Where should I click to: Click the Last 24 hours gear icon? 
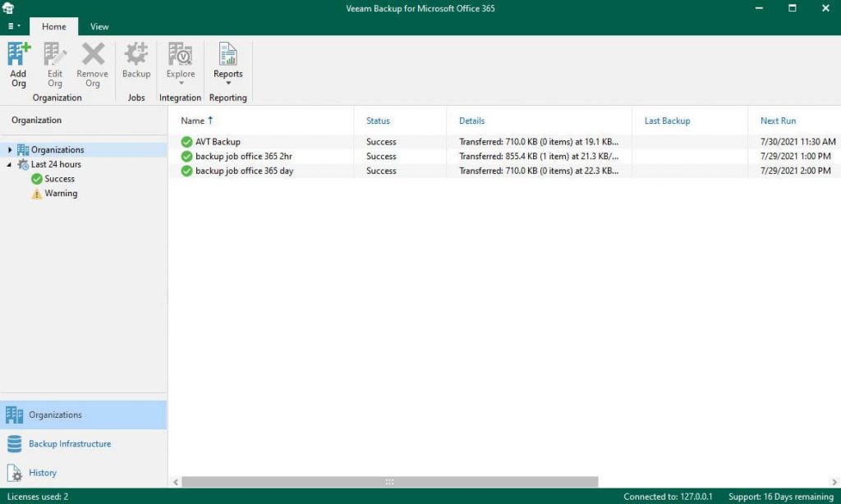23,165
